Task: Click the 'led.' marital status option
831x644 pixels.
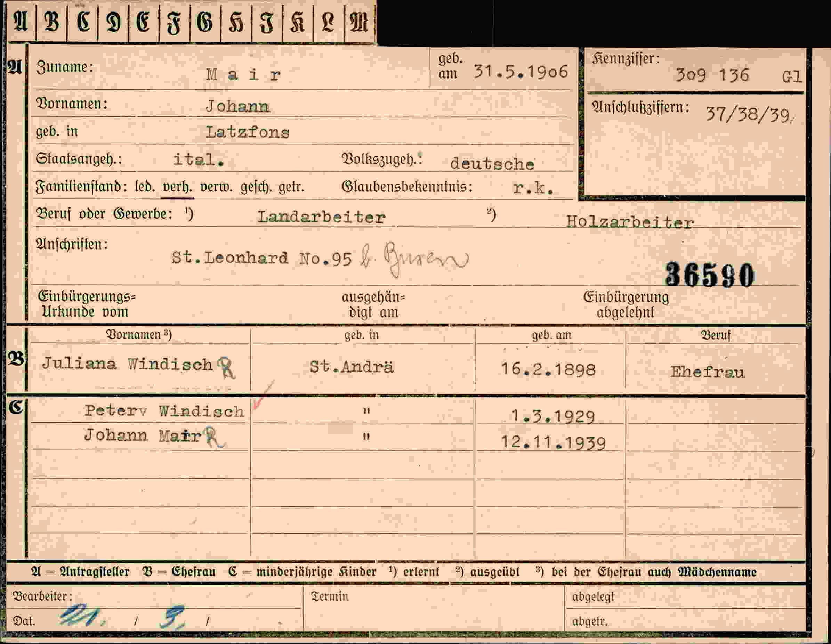Action: [x=145, y=187]
